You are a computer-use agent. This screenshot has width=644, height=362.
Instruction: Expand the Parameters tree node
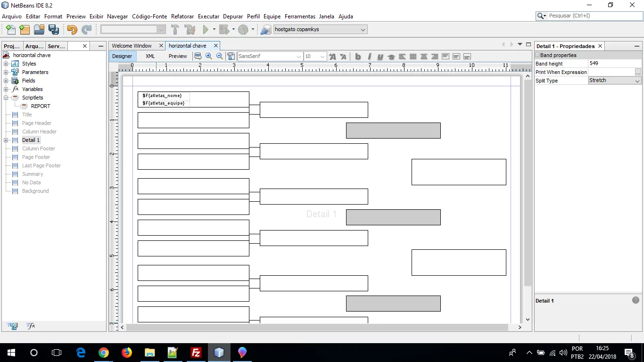click(x=6, y=72)
